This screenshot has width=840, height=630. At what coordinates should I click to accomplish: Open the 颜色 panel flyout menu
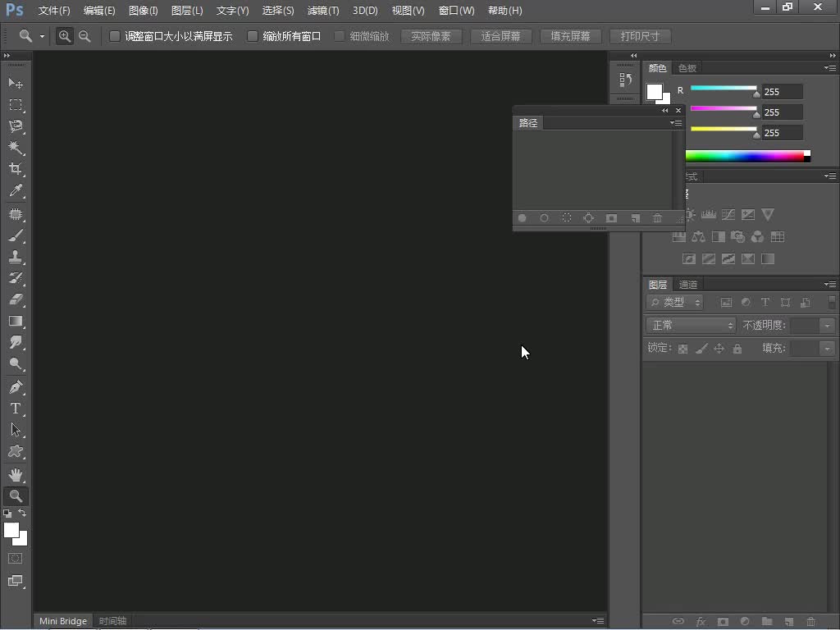click(830, 68)
